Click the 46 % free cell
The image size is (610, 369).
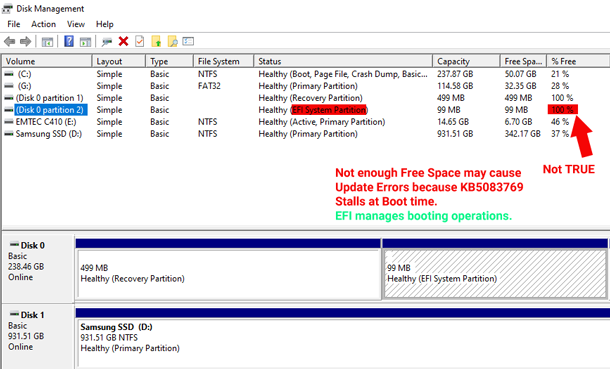coord(560,122)
